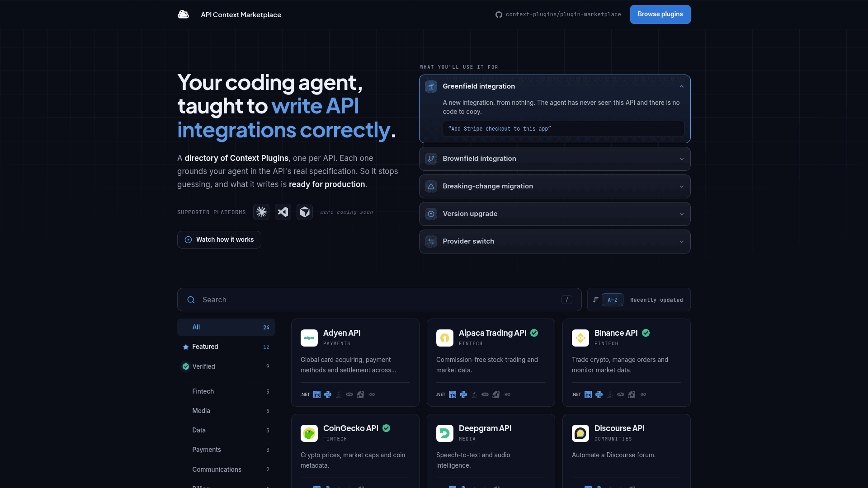Select the Claude starburst platform icon

tap(261, 212)
